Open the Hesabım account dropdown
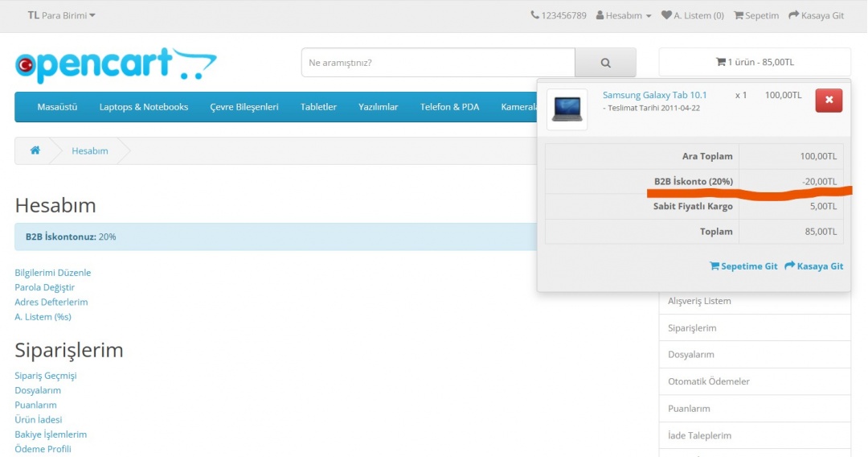Viewport: 868px width, 457px height. (624, 15)
